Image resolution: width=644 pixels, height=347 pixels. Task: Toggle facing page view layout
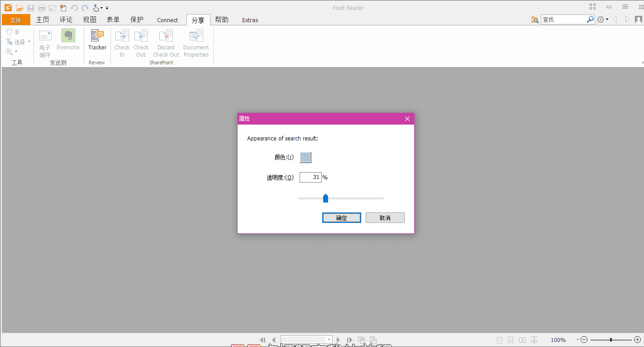(x=522, y=340)
